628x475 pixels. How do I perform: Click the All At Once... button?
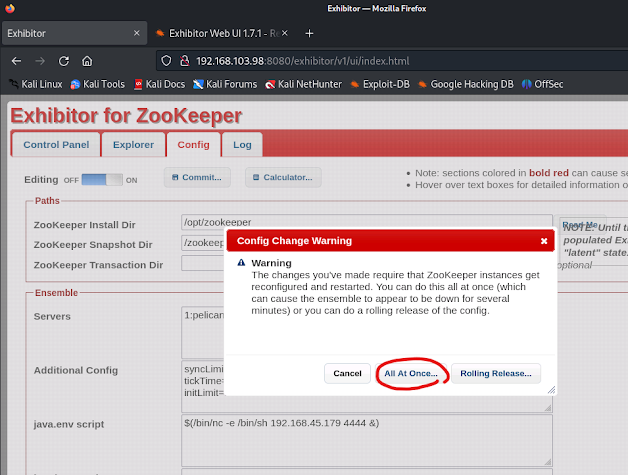click(x=411, y=373)
